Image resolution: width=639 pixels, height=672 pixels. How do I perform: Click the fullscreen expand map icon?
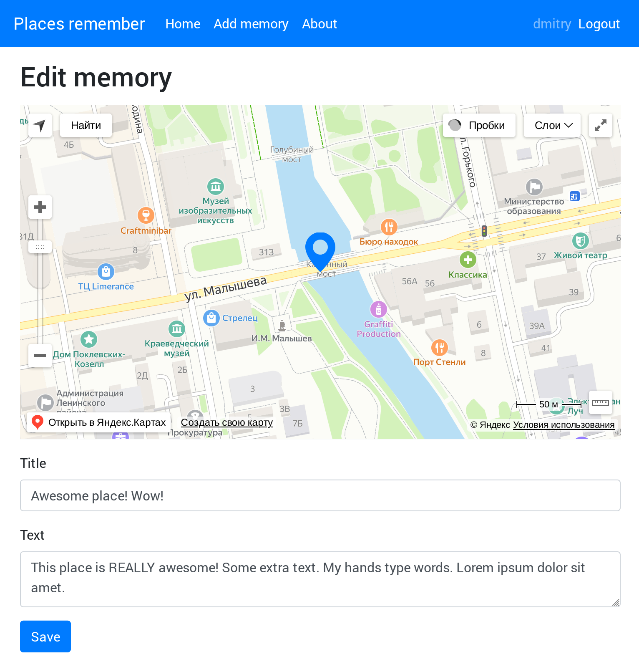pyautogui.click(x=601, y=125)
